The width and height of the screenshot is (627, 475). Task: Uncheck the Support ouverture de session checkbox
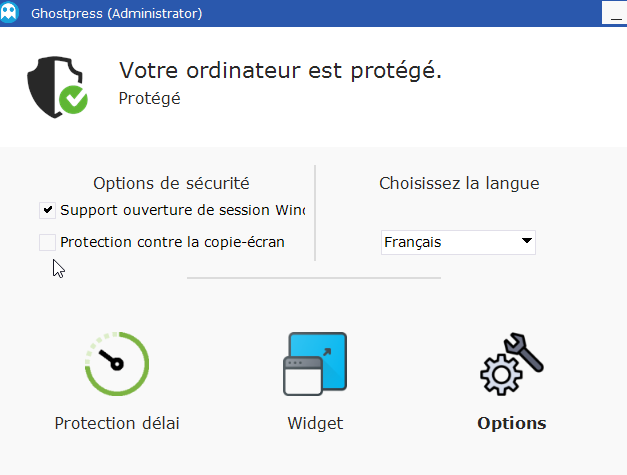click(47, 210)
